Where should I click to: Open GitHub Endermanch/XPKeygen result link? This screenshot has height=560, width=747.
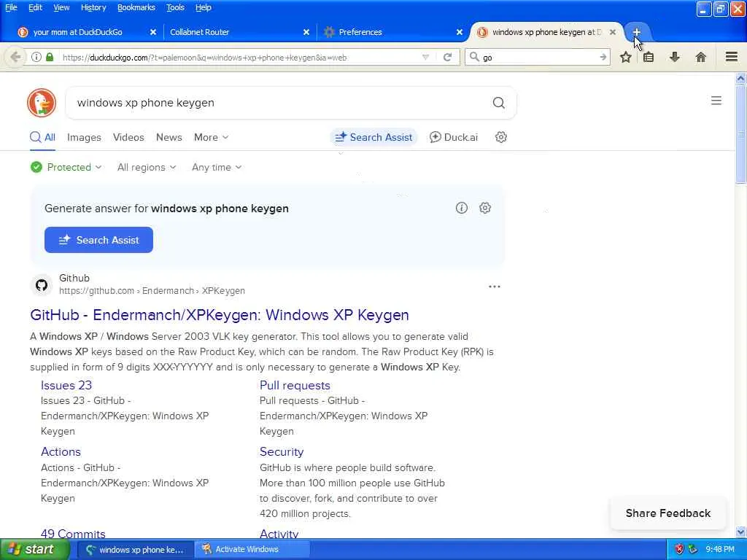click(x=219, y=315)
